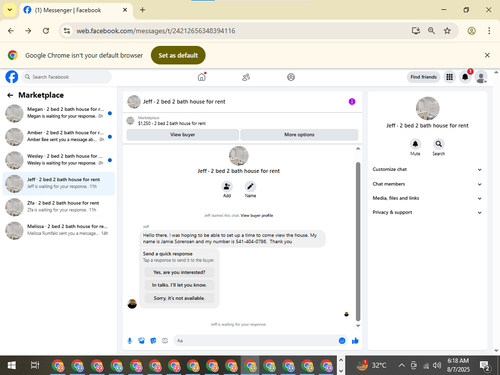View site information icon in address bar

pyautogui.click(x=67, y=31)
